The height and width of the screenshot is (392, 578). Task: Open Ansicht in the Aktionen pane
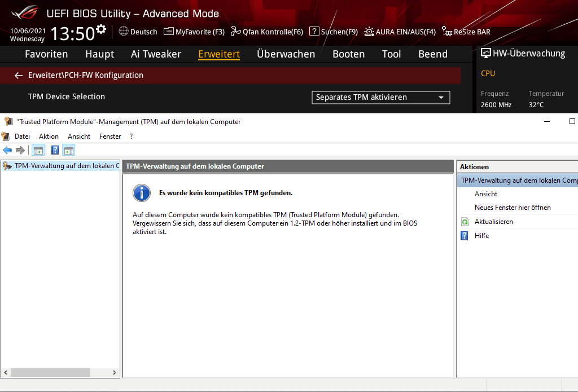(486, 194)
